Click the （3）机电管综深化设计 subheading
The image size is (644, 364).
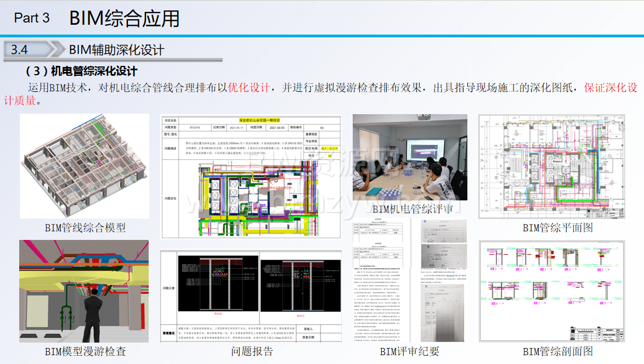81,71
